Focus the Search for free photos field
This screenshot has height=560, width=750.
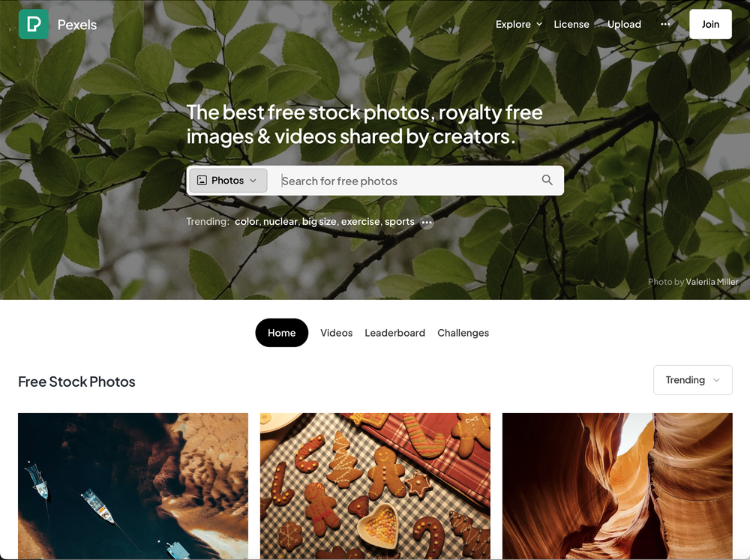tap(406, 181)
